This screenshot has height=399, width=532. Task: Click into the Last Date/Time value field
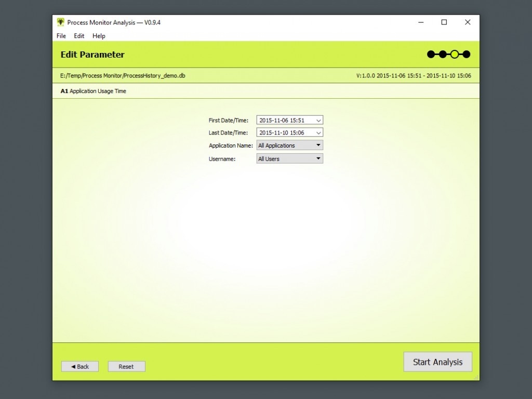coord(283,133)
